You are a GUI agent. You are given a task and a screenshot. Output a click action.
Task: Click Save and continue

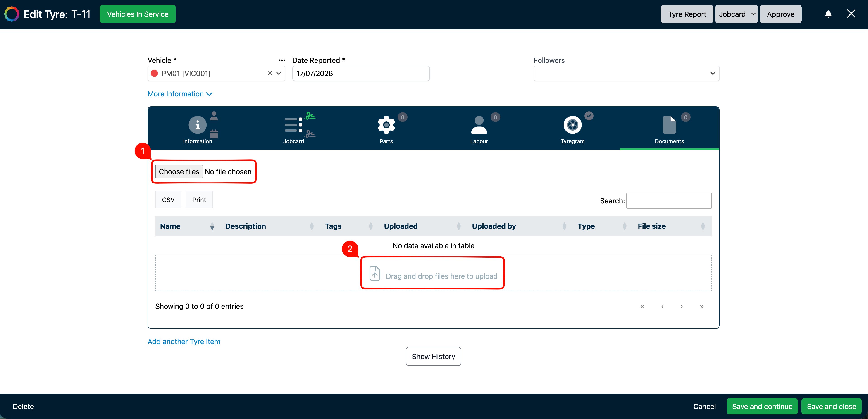762,407
